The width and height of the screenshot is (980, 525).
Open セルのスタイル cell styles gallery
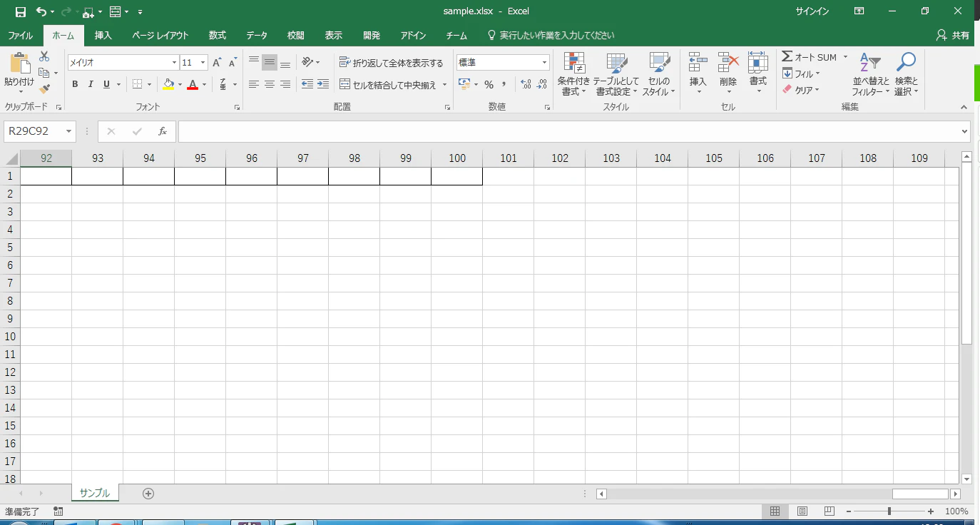(x=658, y=74)
